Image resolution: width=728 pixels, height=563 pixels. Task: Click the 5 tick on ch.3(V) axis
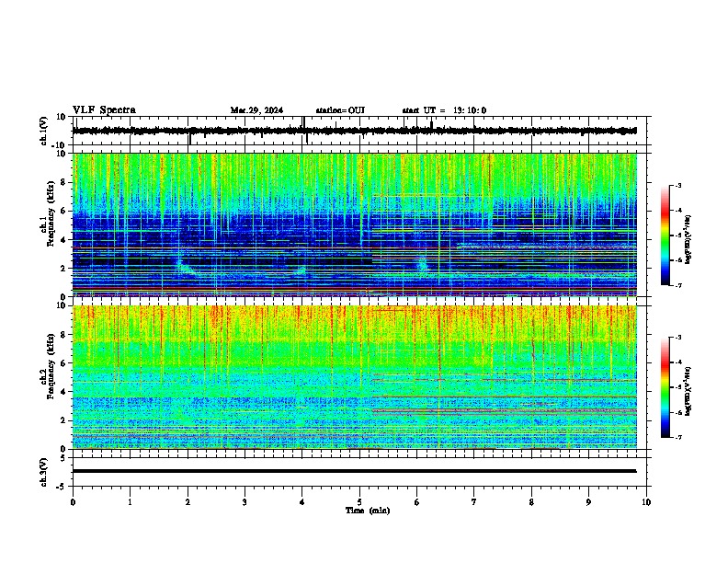[x=63, y=457]
